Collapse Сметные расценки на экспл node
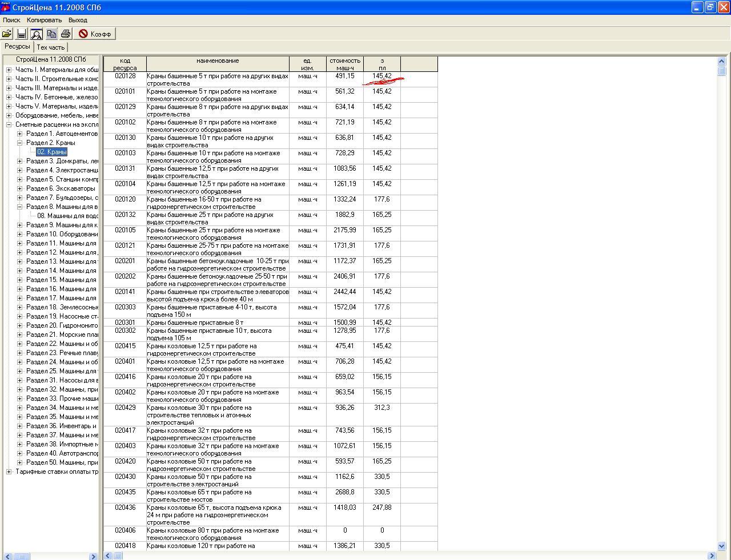Screen dimensions: 731x560 coord(9,124)
